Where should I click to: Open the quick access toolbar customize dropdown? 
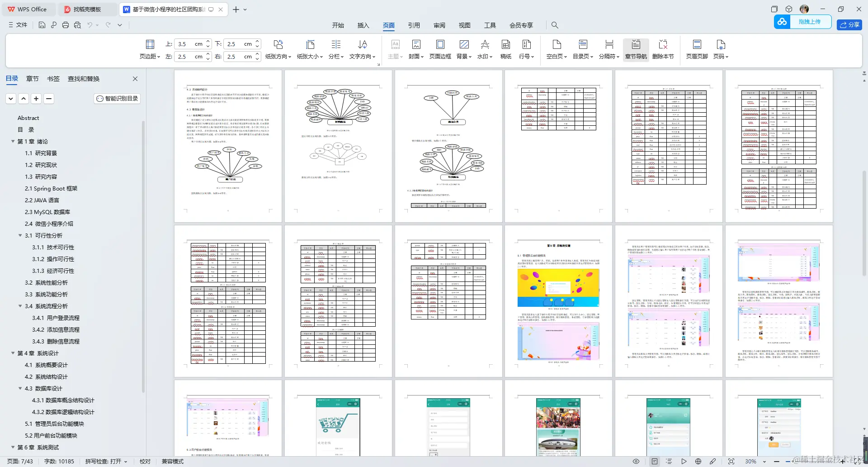click(x=120, y=25)
